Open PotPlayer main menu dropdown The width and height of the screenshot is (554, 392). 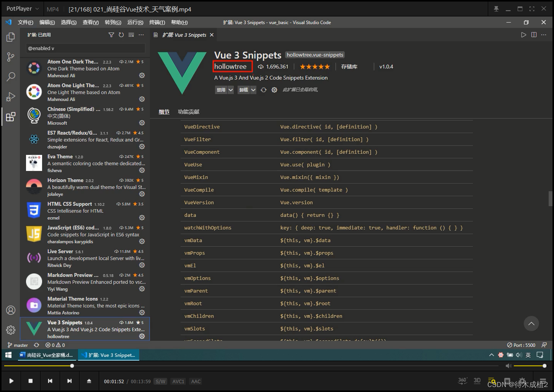[x=23, y=9]
